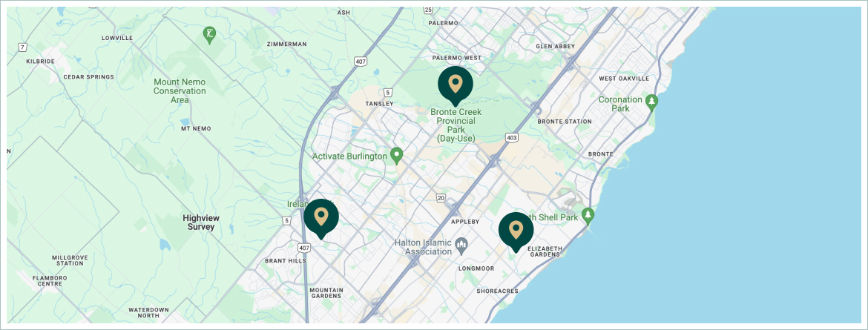Screen dimensions: 868x330
Task: Select the location pin near Brant Hills
Action: 321,218
